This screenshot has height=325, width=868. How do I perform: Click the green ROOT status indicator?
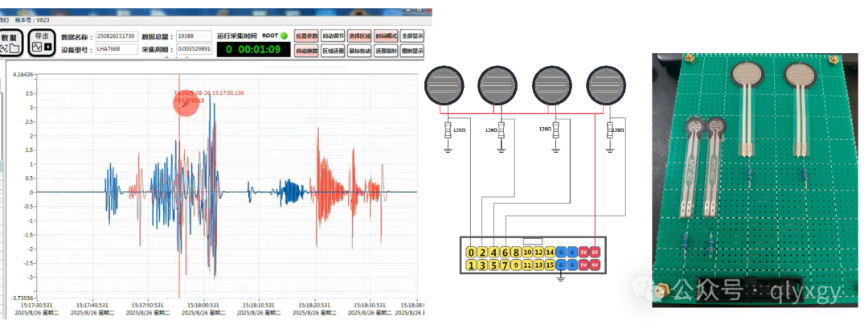tap(284, 35)
